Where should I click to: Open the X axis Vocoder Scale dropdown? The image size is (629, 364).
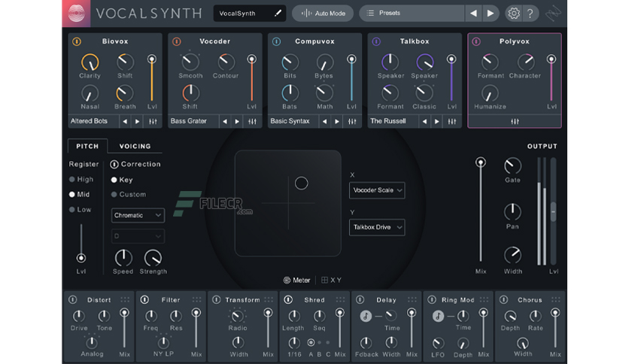[x=377, y=190]
